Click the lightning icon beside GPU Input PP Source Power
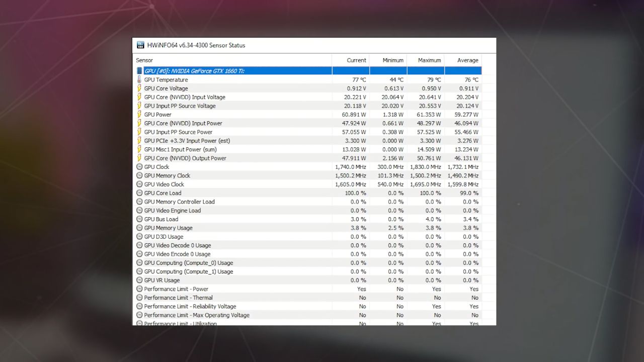The width and height of the screenshot is (644, 362). coord(139,132)
